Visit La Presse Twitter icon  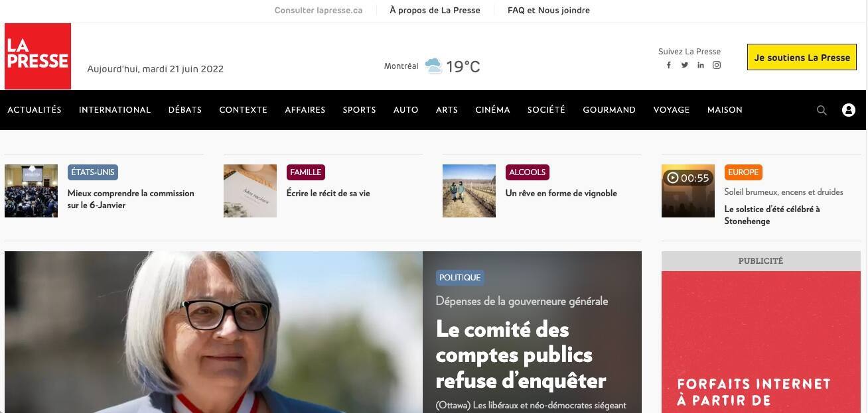(x=685, y=65)
